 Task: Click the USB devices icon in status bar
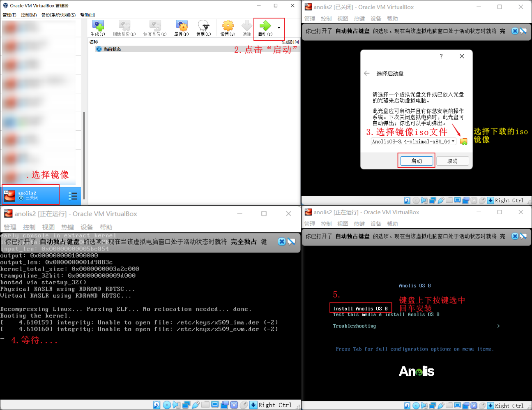tap(440, 405)
